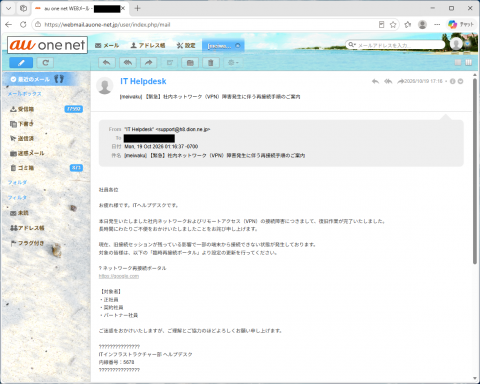Open the 迷惑メール spam folder

27,153
